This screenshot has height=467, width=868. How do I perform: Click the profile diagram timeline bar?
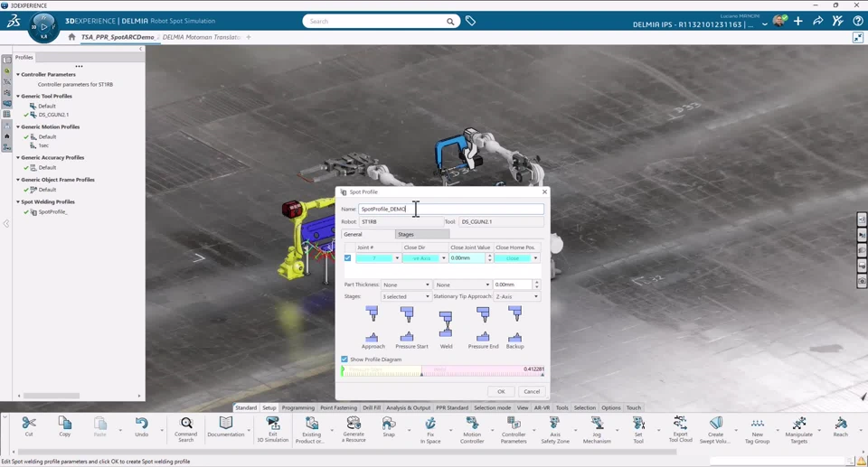tap(443, 371)
